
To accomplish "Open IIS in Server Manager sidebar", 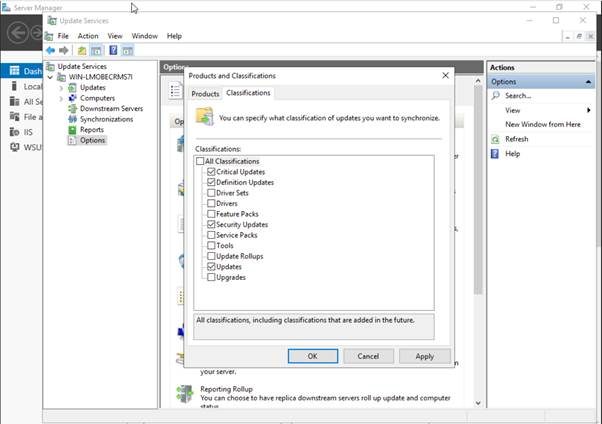I will click(x=22, y=132).
